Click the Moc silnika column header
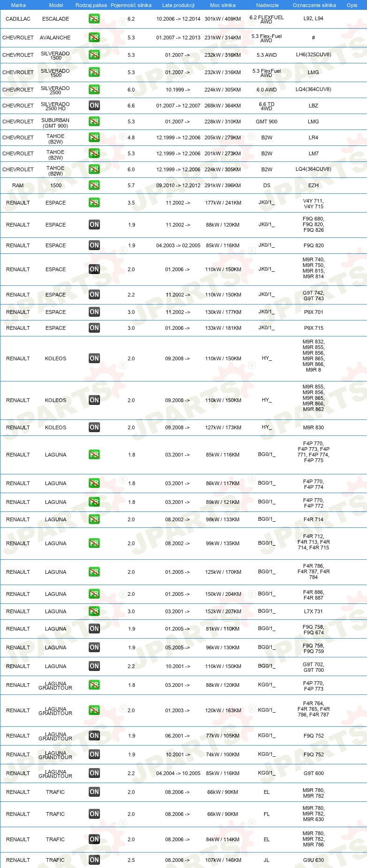 coord(223,5)
